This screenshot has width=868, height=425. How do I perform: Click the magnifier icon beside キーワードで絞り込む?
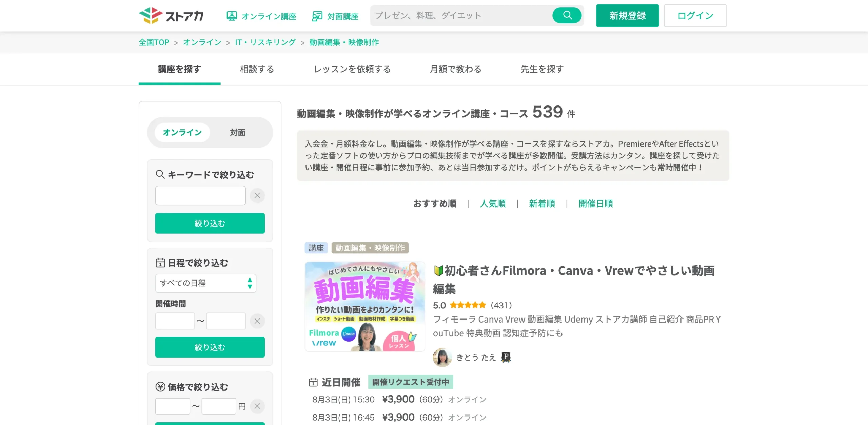160,174
